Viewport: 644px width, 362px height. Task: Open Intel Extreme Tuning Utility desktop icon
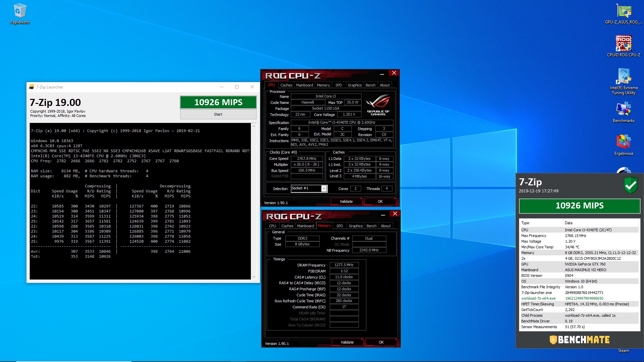624,81
